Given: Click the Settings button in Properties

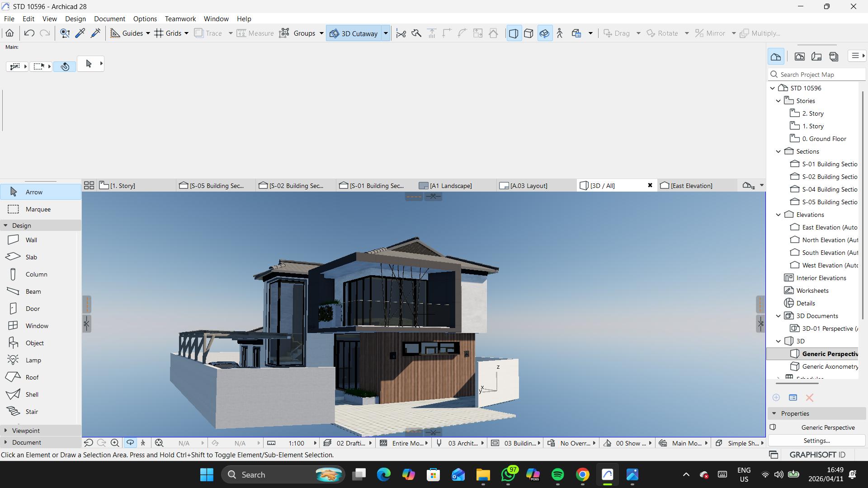Looking at the screenshot, I should pos(816,441).
